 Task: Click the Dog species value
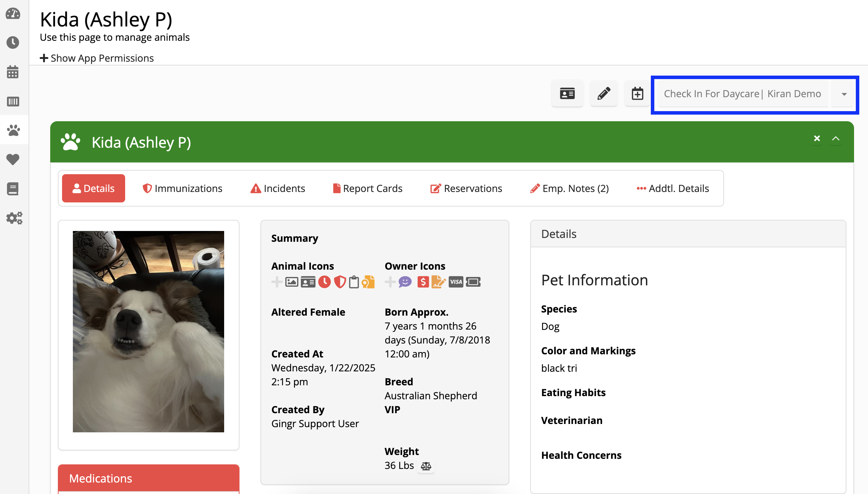(550, 326)
